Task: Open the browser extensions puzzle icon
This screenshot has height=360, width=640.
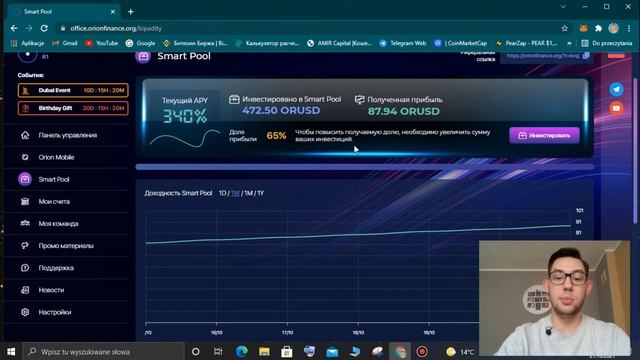Action: [x=598, y=28]
